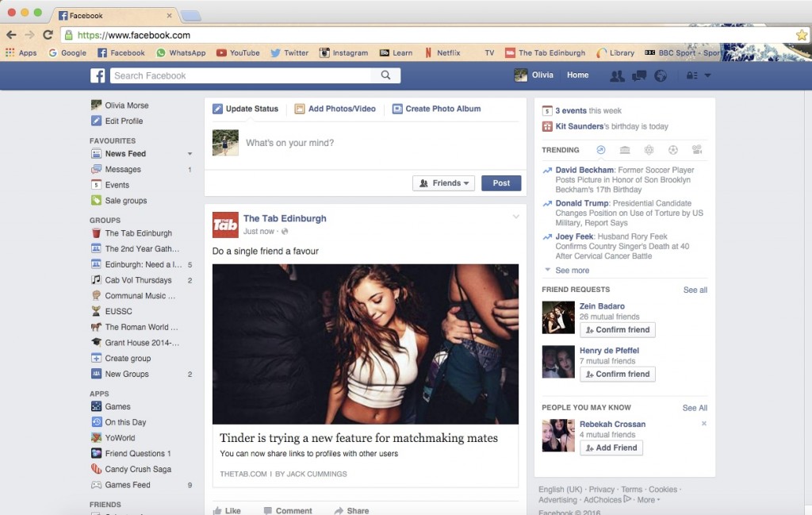812x515 pixels.
Task: Confirm friend request from Zein Badaro
Action: tap(617, 329)
